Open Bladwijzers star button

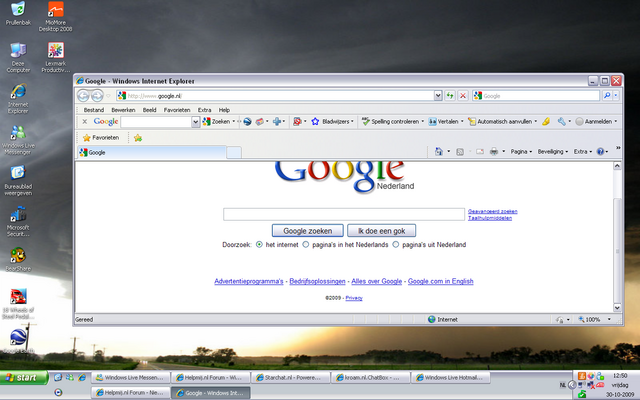[x=331, y=122]
